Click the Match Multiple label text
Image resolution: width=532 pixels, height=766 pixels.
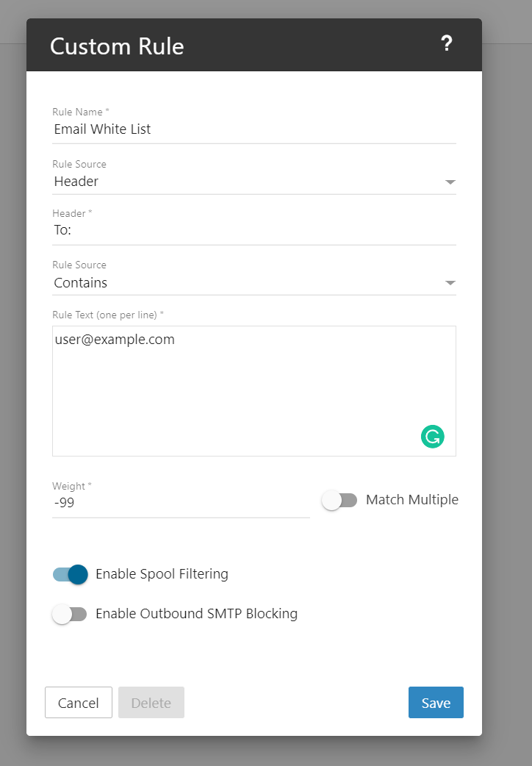click(411, 500)
